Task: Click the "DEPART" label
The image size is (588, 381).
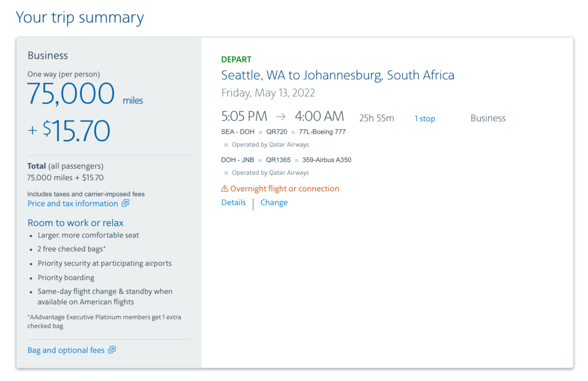Action: pyautogui.click(x=235, y=59)
